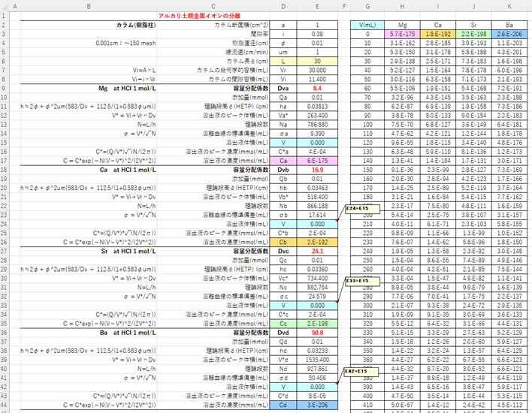Select the red Dva value 8.4

pos(317,89)
